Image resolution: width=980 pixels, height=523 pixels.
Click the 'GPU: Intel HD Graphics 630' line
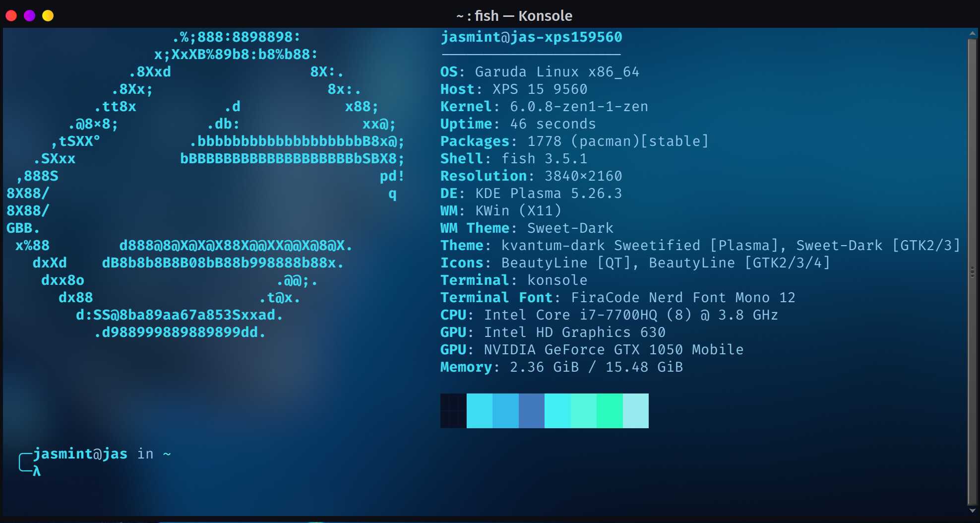pyautogui.click(x=553, y=332)
